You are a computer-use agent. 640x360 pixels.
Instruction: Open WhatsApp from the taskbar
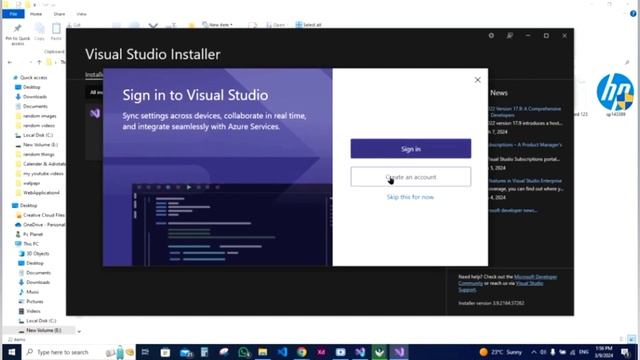point(243,352)
